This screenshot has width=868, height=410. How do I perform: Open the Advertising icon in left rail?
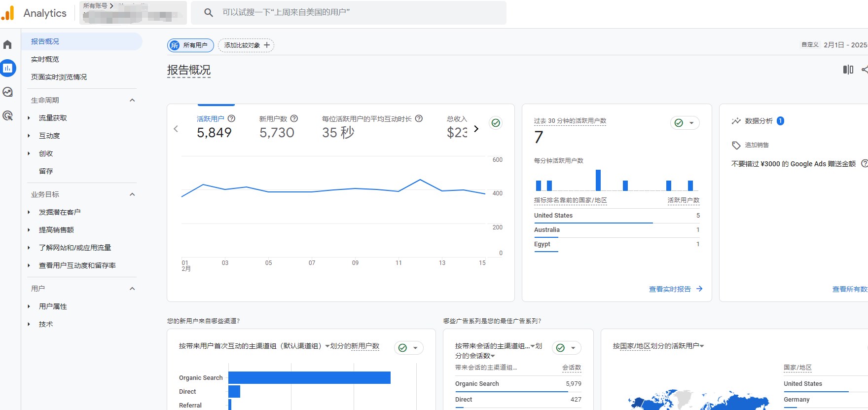pos(7,116)
